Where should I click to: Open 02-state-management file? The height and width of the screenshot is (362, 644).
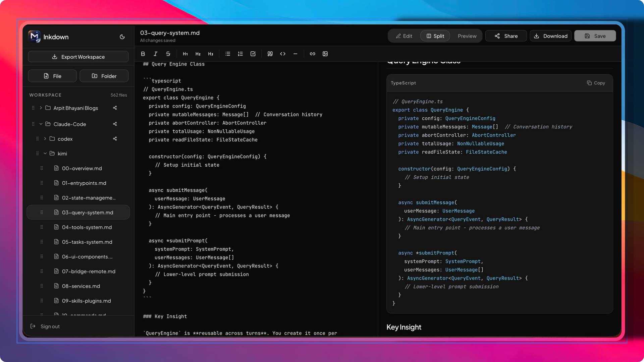coord(78,198)
